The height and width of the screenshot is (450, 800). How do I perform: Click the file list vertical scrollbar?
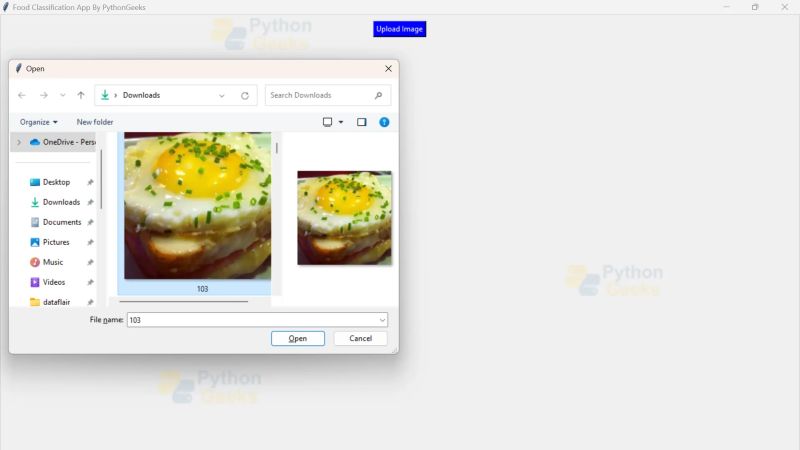[x=277, y=148]
